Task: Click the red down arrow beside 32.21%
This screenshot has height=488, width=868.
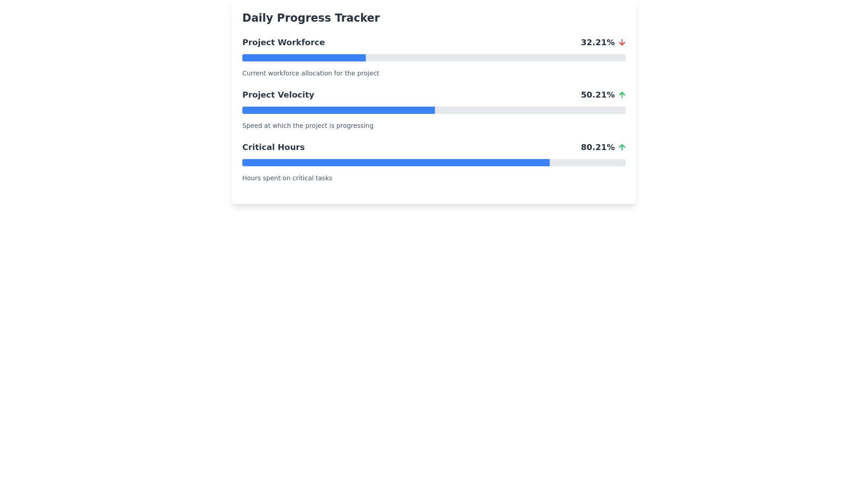Action: click(622, 42)
